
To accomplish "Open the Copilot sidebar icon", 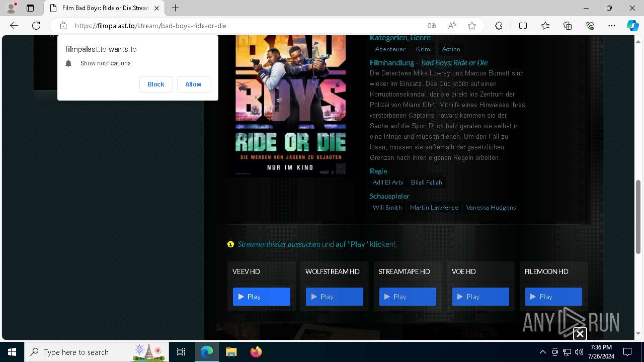I will (x=632, y=26).
